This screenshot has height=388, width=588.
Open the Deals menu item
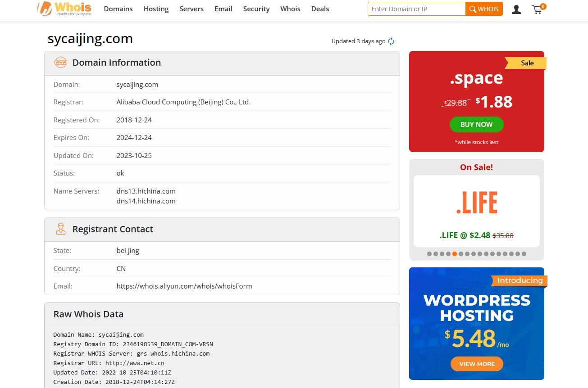(320, 9)
